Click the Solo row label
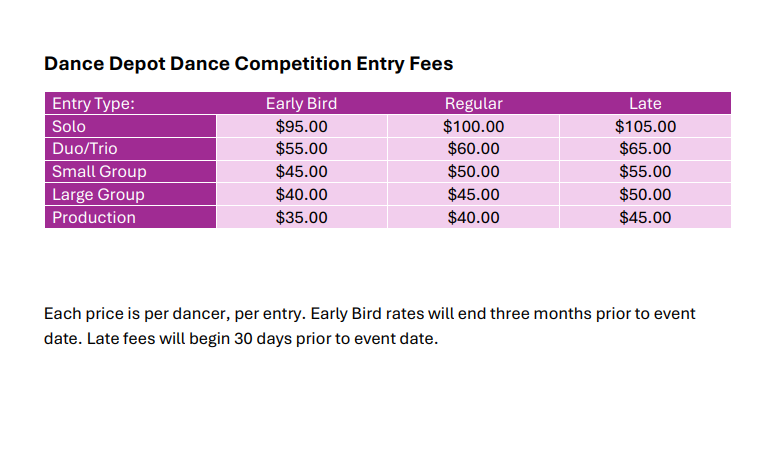Screen dimensions: 772x473 69,127
